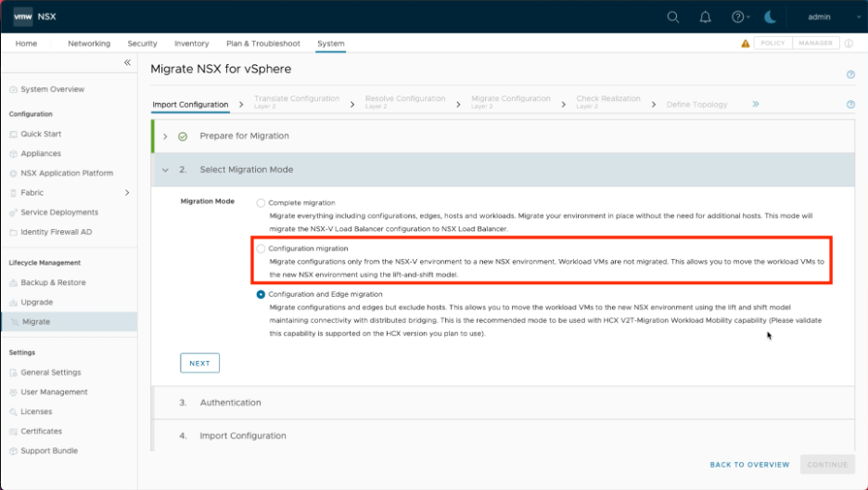
Task: Select Configuration and Edge migration option
Action: tap(261, 294)
